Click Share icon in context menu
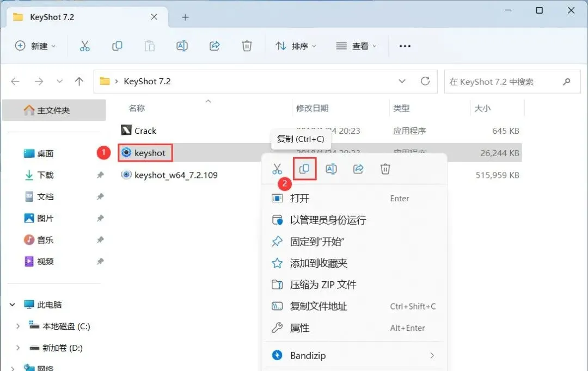The image size is (588, 371). click(358, 169)
